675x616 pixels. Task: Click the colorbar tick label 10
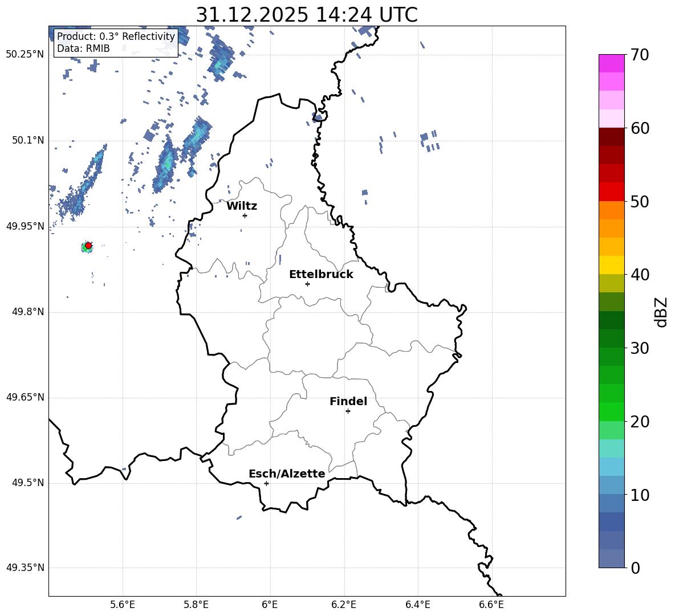pos(640,495)
